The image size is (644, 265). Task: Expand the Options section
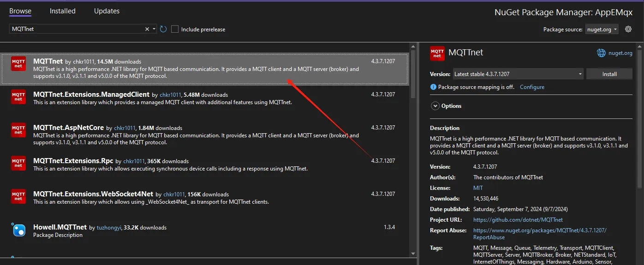click(435, 106)
